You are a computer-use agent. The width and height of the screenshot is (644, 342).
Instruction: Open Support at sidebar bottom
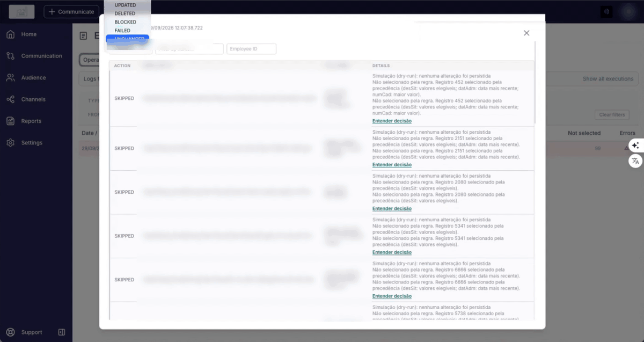32,332
